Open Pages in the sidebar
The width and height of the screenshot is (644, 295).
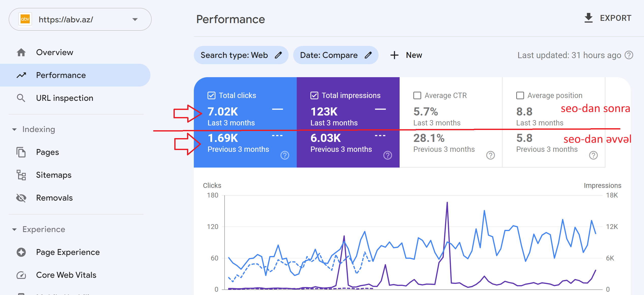[48, 152]
